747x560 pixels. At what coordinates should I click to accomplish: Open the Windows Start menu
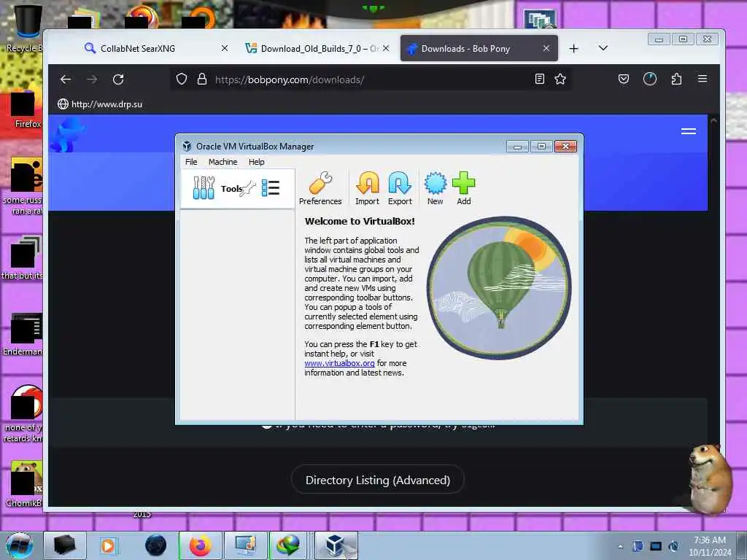pyautogui.click(x=19, y=545)
